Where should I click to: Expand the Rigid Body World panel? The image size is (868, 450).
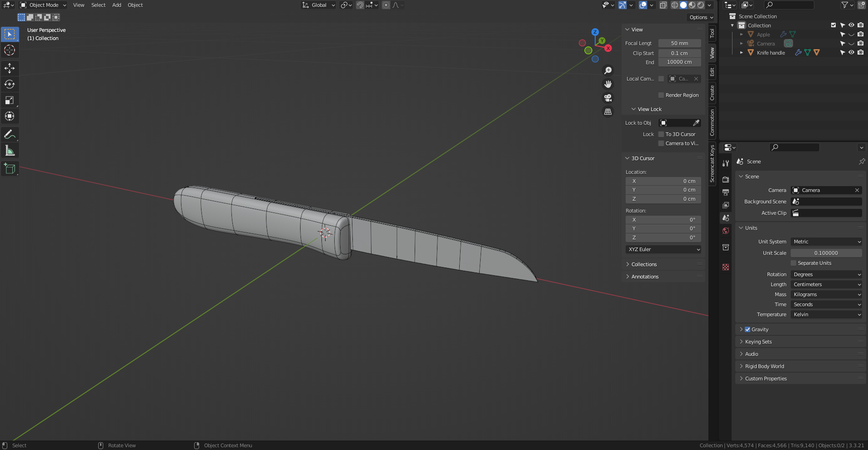click(764, 366)
